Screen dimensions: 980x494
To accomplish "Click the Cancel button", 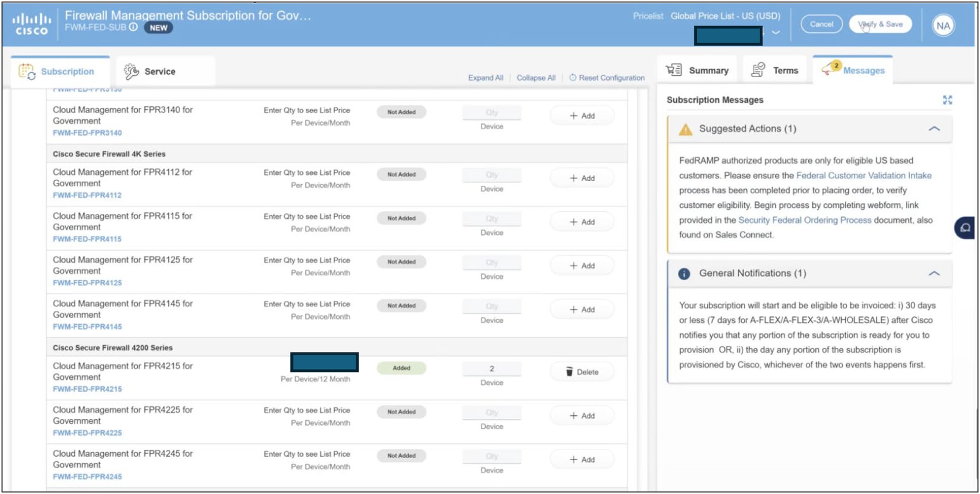I will [x=821, y=24].
